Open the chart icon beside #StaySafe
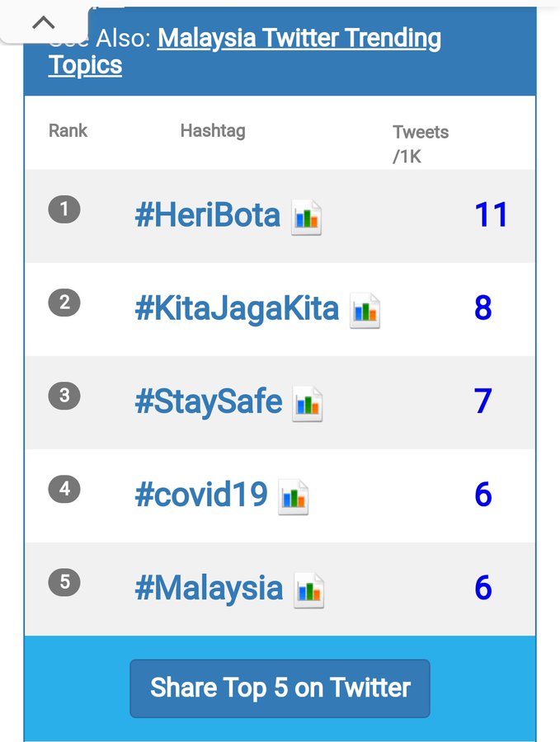The width and height of the screenshot is (560, 742). click(308, 404)
